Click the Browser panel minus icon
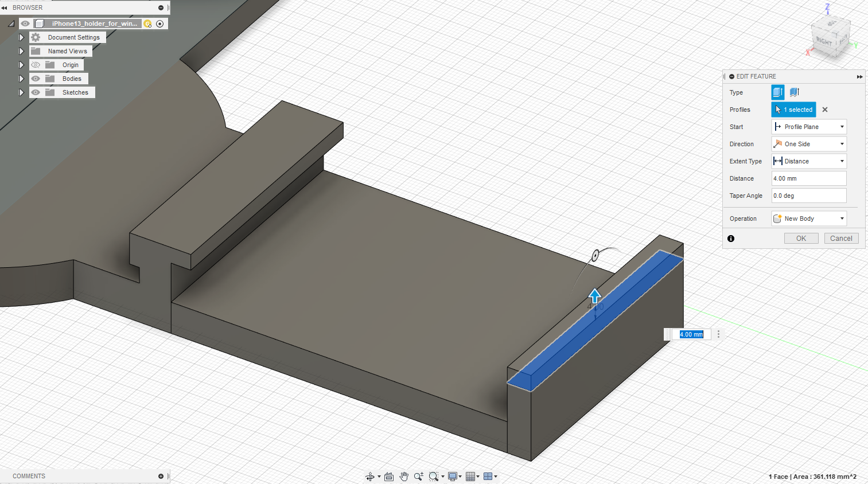This screenshot has width=868, height=484. pos(161,7)
